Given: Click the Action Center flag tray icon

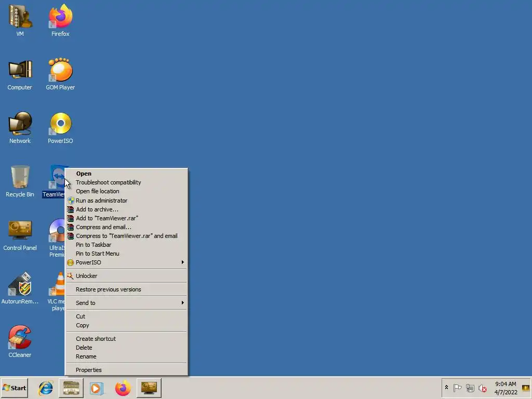Looking at the screenshot, I should click(457, 388).
